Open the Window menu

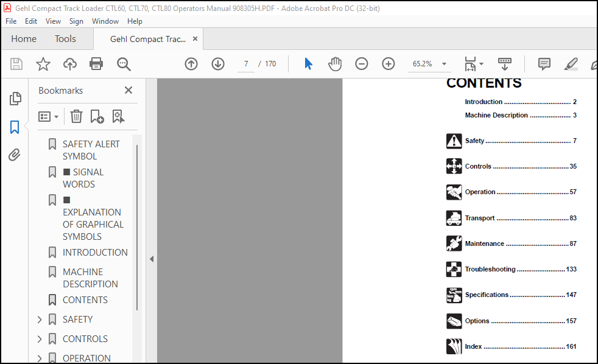[105, 21]
